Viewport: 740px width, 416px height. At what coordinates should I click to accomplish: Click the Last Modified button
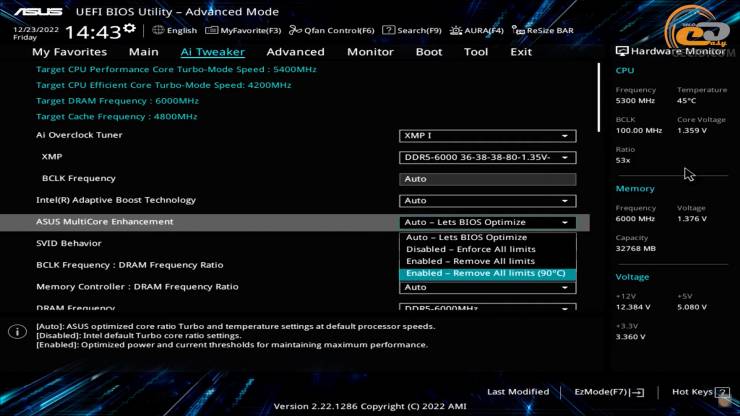[x=518, y=392]
